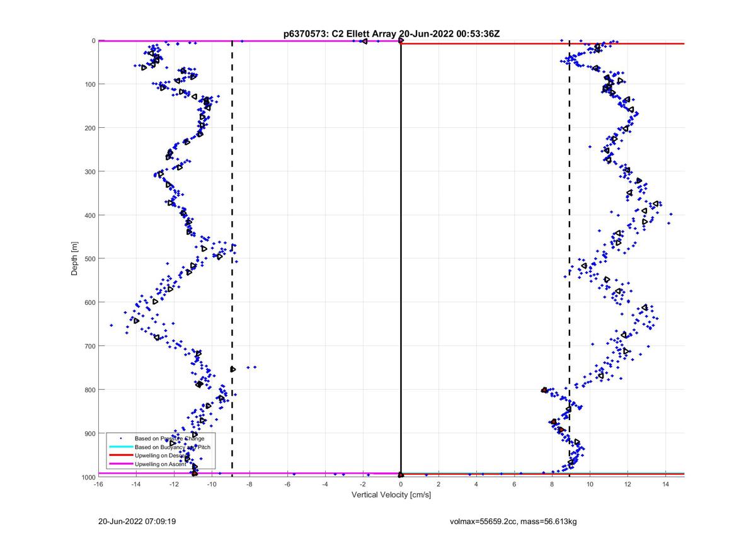
Task: Click the velocity axis tick label '12'
Action: click(x=627, y=484)
